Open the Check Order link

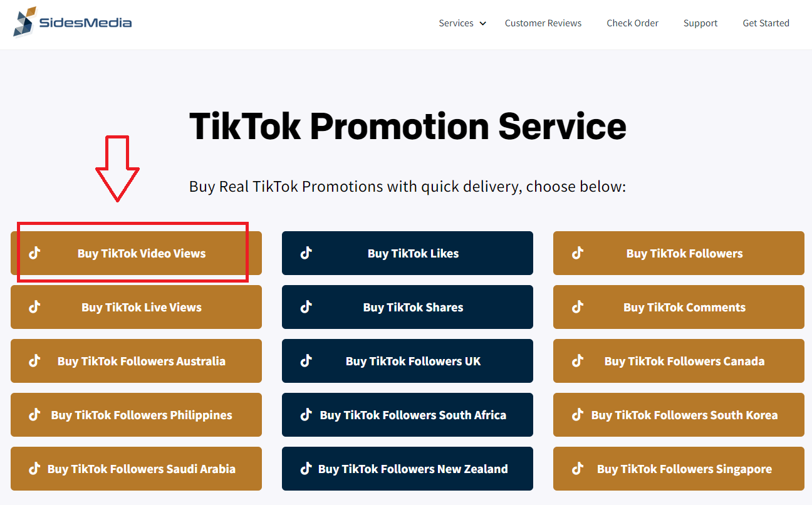632,23
